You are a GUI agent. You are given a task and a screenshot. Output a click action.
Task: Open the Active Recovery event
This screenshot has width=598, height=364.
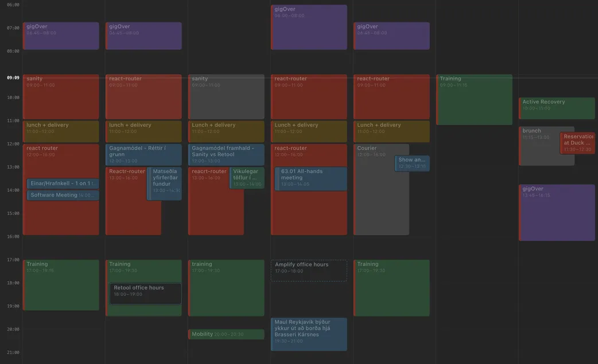556,106
